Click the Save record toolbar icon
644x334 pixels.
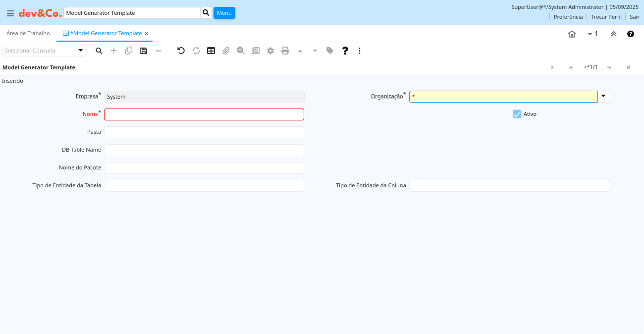[144, 51]
